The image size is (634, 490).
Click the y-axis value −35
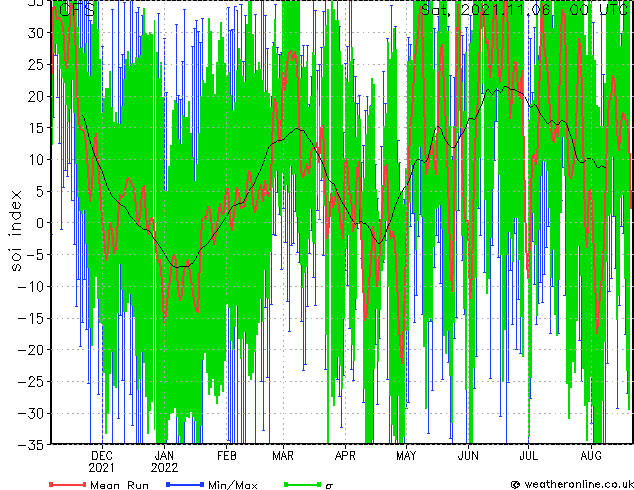[30, 445]
